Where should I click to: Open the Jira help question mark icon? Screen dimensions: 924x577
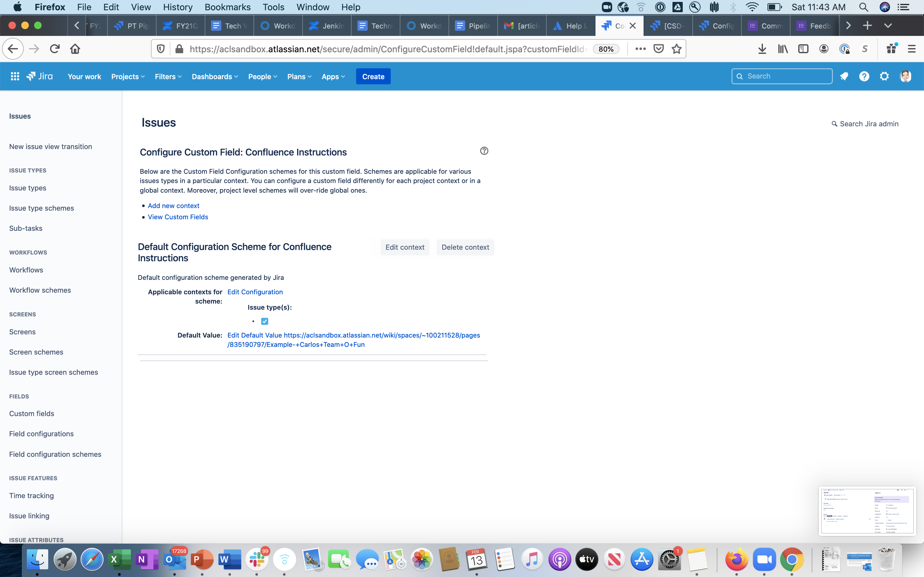pos(864,76)
